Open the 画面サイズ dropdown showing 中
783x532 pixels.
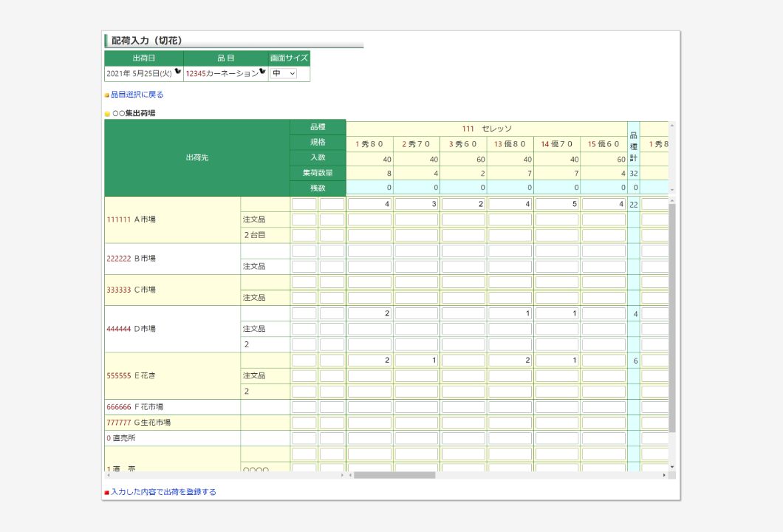coord(284,73)
